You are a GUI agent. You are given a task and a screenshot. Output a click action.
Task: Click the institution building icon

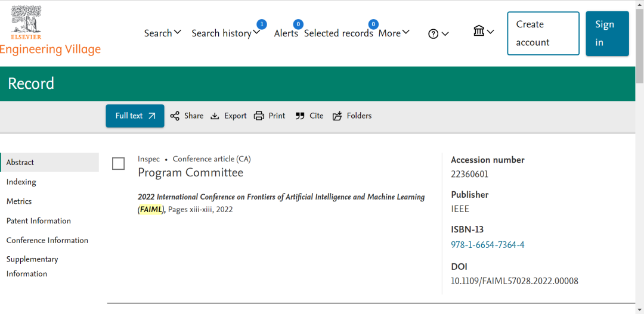[479, 31]
